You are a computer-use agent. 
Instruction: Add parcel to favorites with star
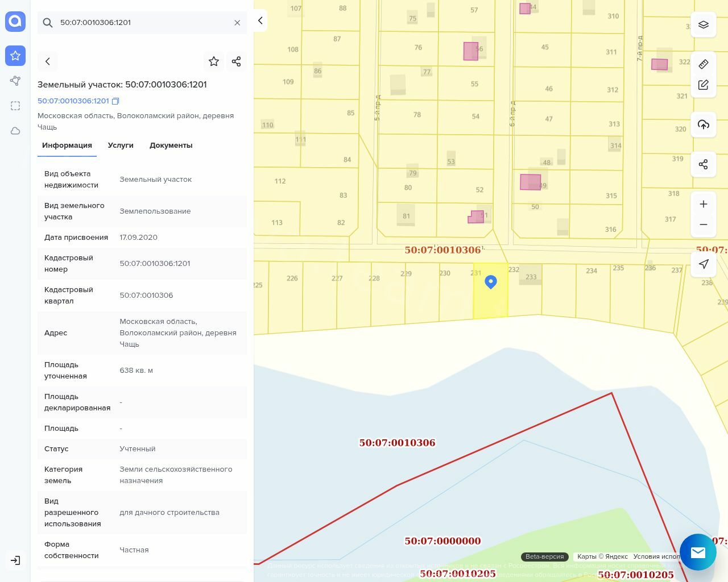[214, 61]
